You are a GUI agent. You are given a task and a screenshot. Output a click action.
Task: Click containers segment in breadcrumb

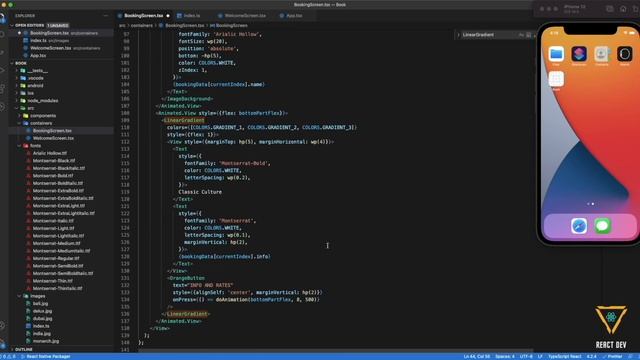point(141,25)
